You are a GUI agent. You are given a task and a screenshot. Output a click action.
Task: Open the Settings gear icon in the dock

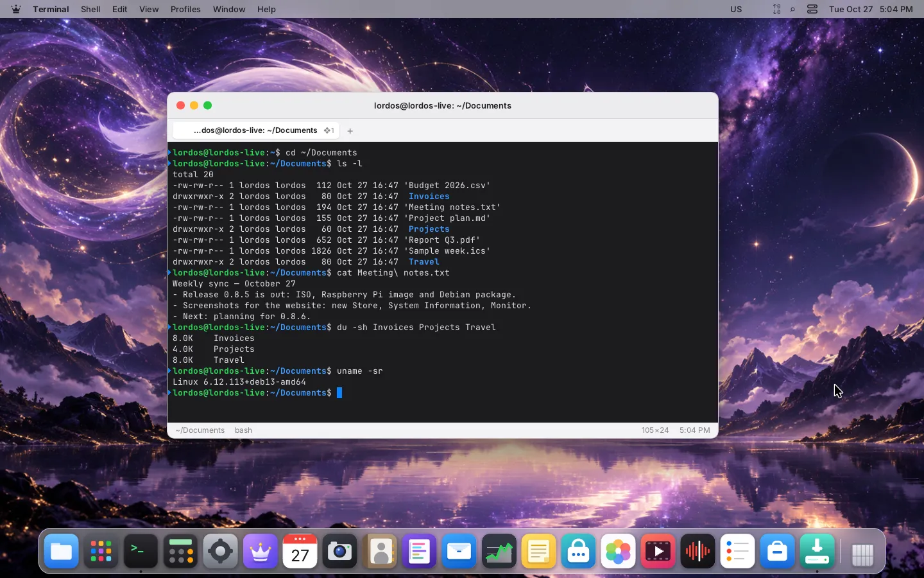(221, 551)
